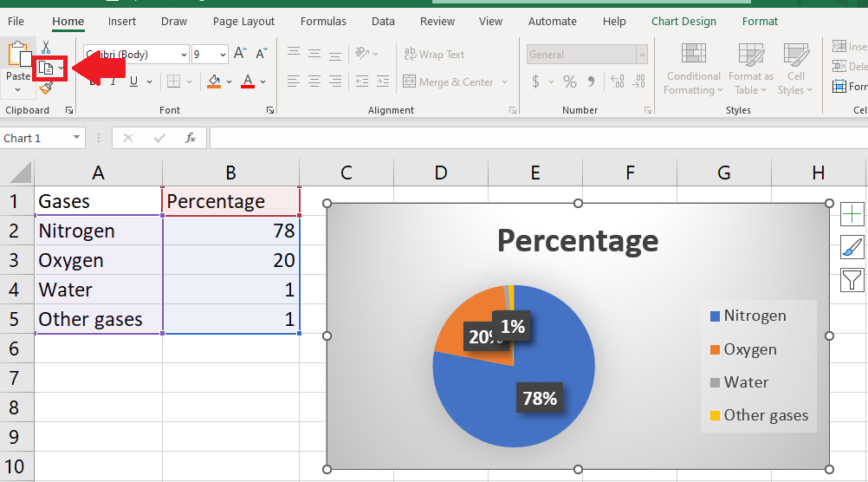Toggle Underline formatting
The width and height of the screenshot is (868, 482).
134,81
